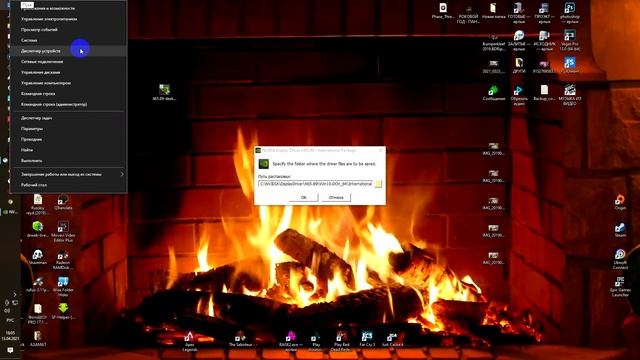Select the Сообщения desktop shortcut
This screenshot has width=640, height=360.
493,93
